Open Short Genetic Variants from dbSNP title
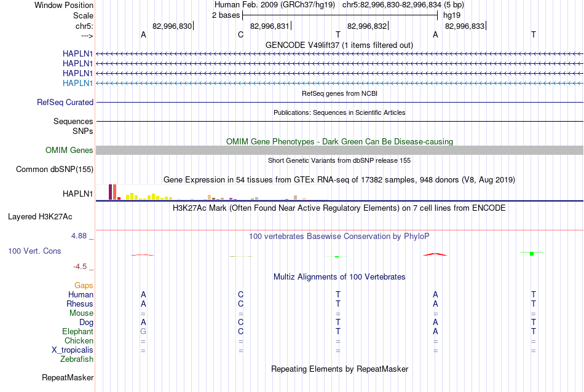 [x=339, y=160]
